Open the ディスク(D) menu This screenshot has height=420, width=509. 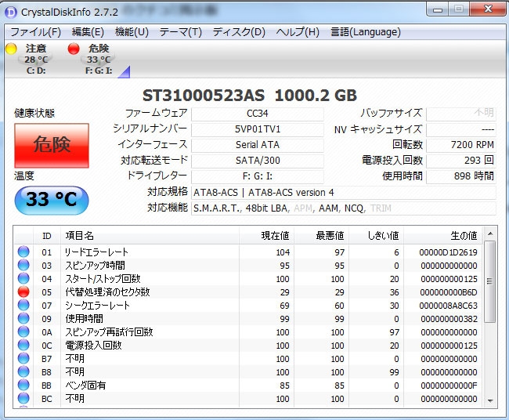(239, 32)
